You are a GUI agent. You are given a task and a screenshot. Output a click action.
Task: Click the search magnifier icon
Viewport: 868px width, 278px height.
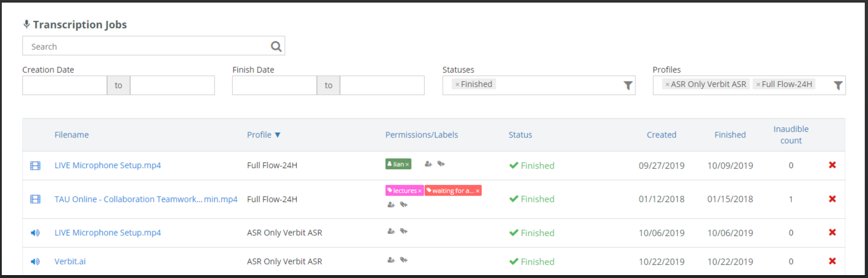(x=276, y=47)
